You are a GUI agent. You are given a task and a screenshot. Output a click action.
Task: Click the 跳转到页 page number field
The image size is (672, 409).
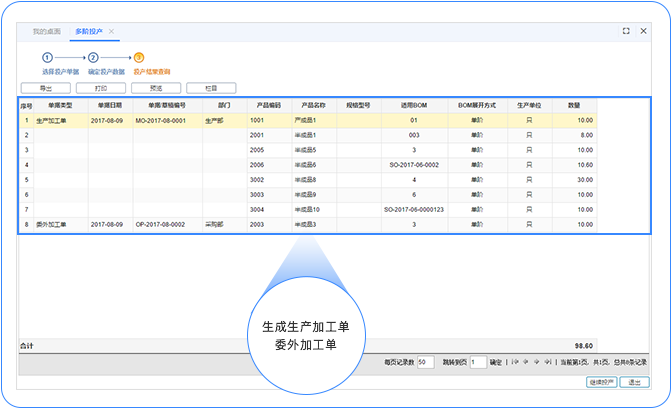[478, 362]
